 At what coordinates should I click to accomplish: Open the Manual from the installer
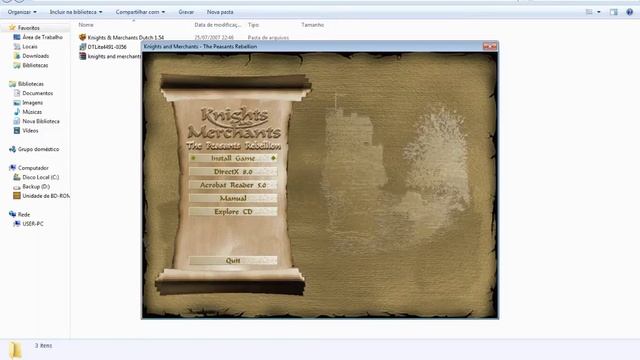point(233,198)
